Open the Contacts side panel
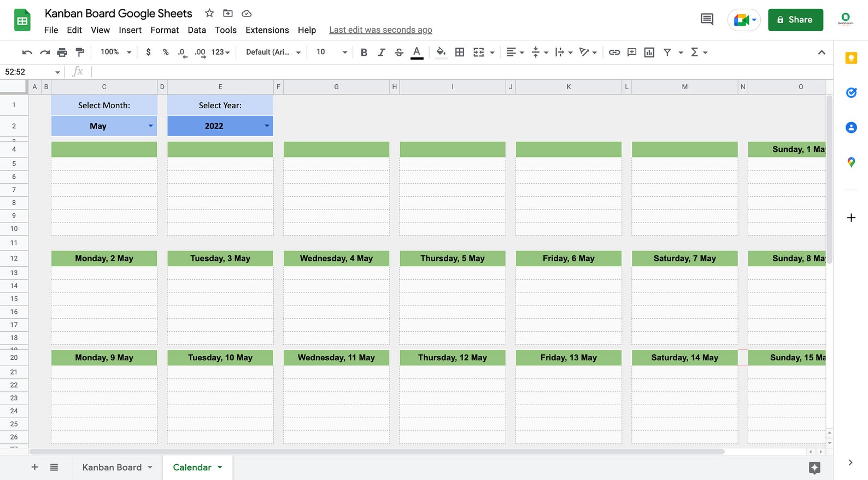The image size is (868, 480). (x=851, y=127)
